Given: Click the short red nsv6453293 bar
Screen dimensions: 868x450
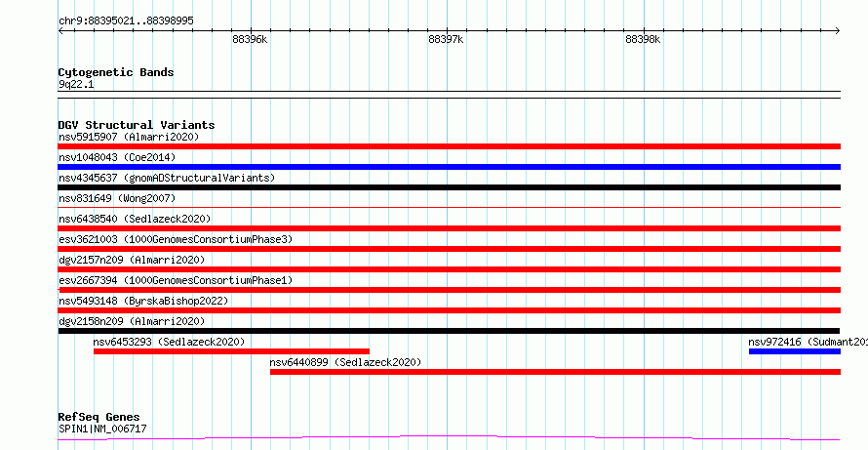Looking at the screenshot, I should pos(231,351).
